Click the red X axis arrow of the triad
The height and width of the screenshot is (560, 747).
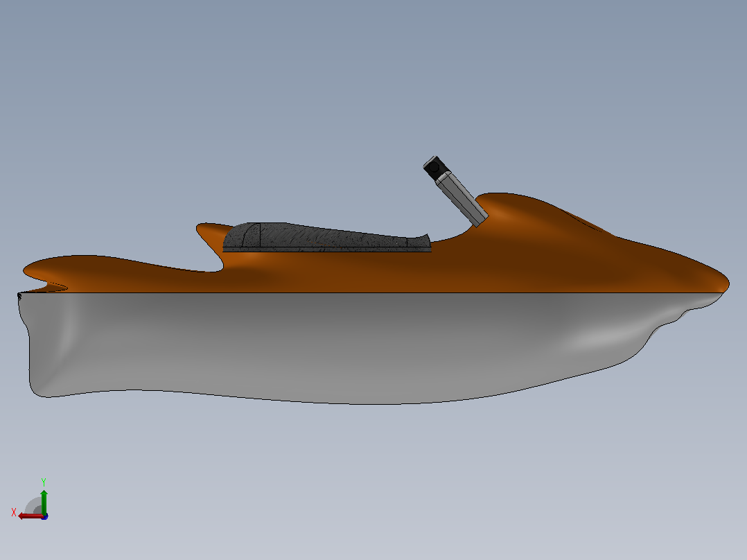click(30, 516)
